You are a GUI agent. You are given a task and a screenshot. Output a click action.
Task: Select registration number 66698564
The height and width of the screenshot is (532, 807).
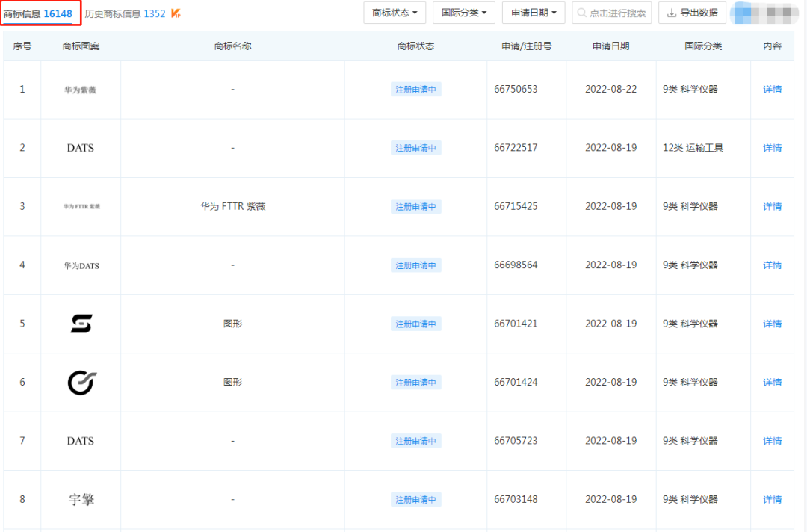pyautogui.click(x=516, y=265)
